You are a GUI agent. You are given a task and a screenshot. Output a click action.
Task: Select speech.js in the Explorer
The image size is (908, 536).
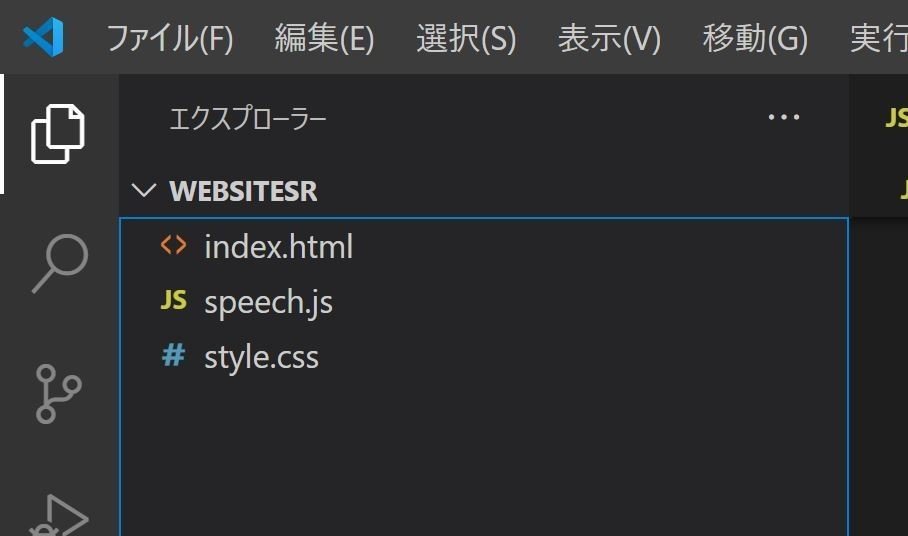tap(268, 301)
